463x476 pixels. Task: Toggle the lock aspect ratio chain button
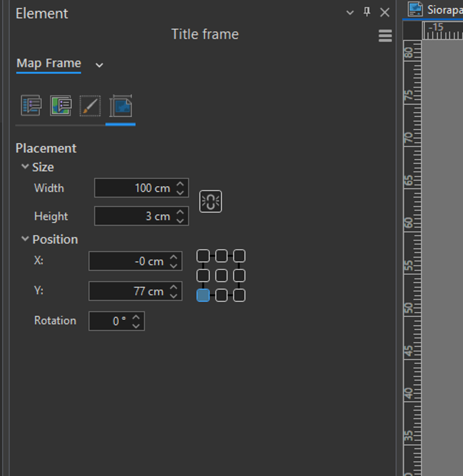point(210,202)
